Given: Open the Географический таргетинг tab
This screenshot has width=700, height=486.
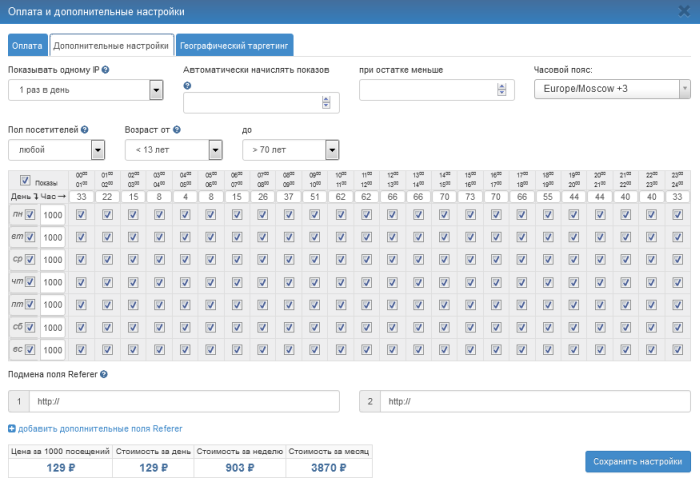Looking at the screenshot, I should (235, 46).
